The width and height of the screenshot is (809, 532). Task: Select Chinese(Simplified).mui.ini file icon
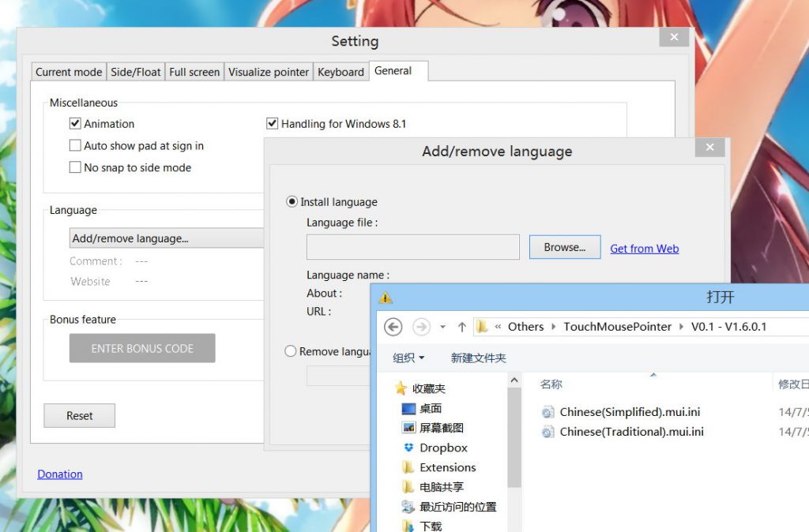[x=548, y=412]
